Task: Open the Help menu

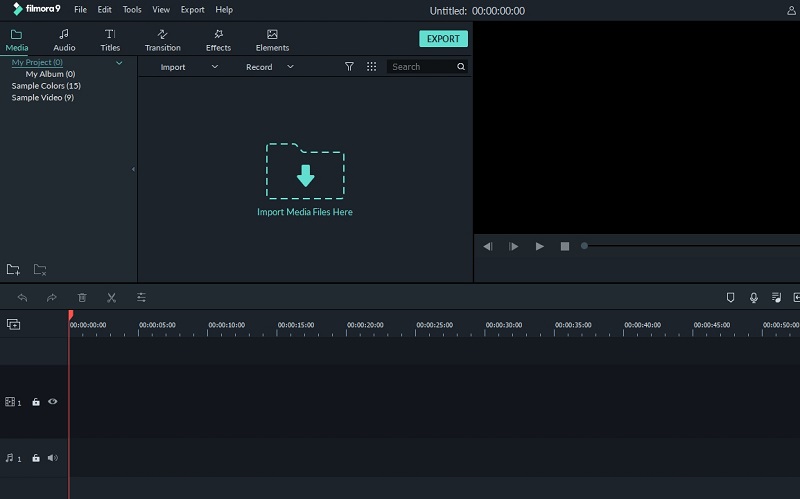Action: 224,10
